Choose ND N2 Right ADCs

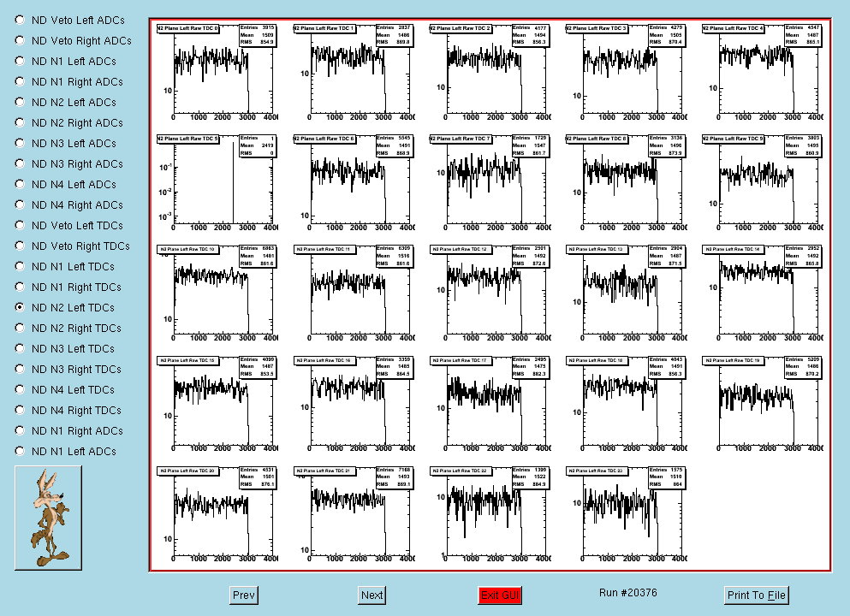20,123
